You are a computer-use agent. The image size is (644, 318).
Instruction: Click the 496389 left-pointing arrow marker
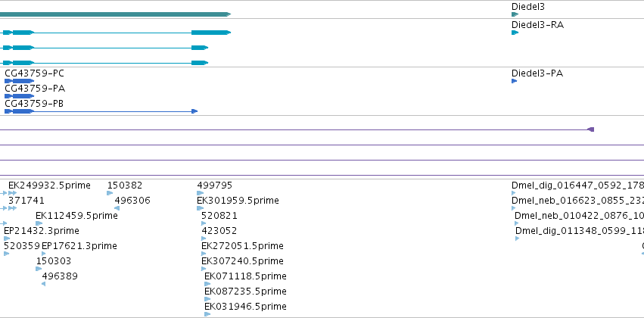tap(44, 284)
